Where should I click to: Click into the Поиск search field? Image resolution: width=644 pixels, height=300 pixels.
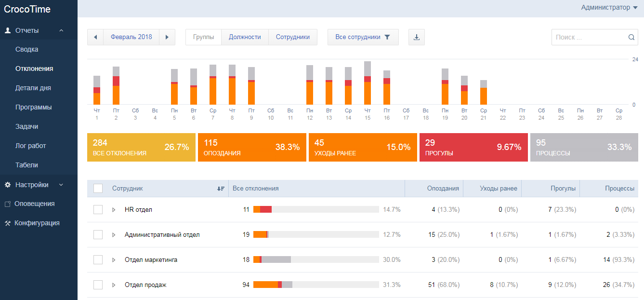click(x=589, y=37)
